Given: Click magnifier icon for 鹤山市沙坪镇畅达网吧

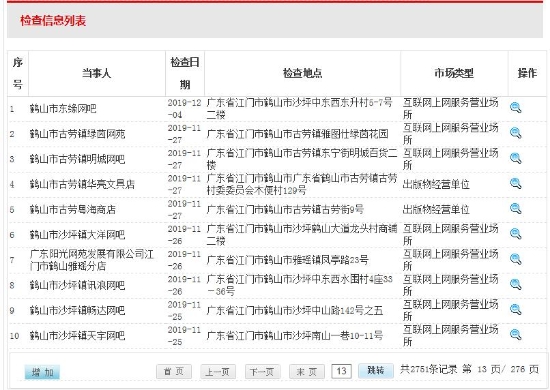Looking at the screenshot, I should click(516, 310).
